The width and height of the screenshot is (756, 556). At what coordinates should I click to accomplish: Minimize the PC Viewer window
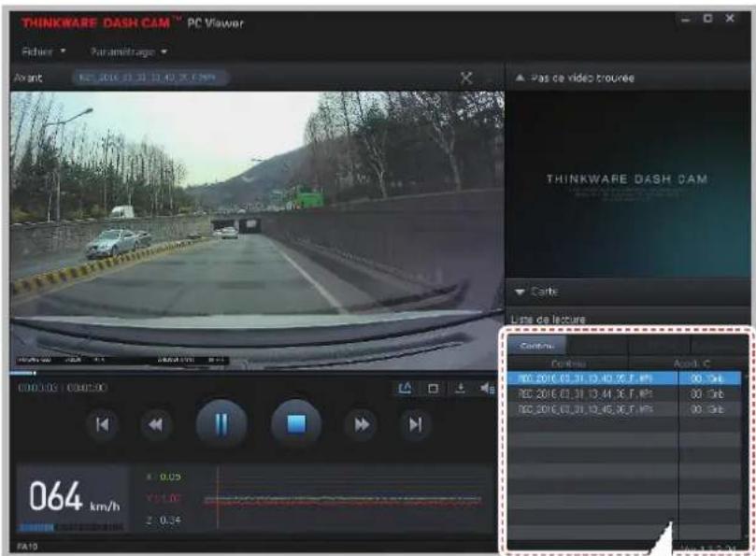tap(686, 20)
